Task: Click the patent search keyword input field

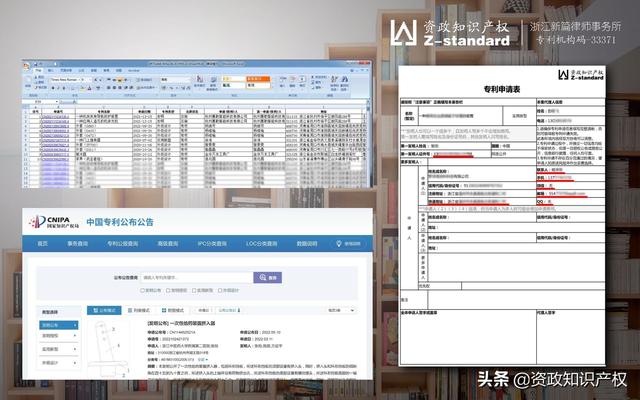Action: click(197, 278)
